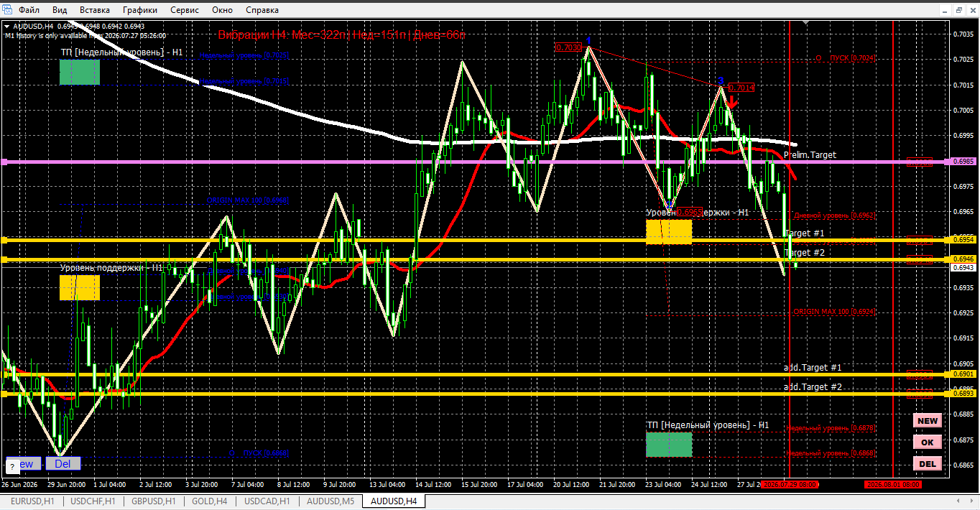
Task: Open the Вставка menu
Action: pyautogui.click(x=95, y=10)
